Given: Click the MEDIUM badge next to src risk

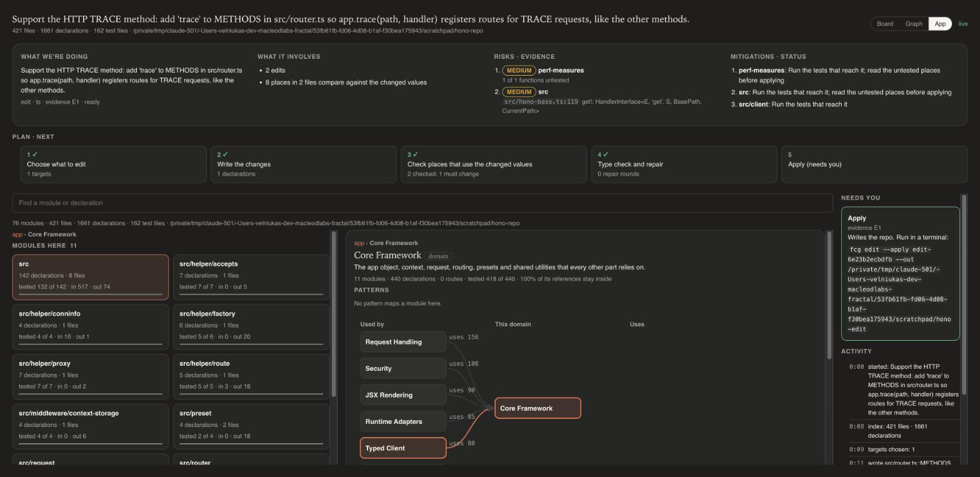Looking at the screenshot, I should tap(518, 92).
